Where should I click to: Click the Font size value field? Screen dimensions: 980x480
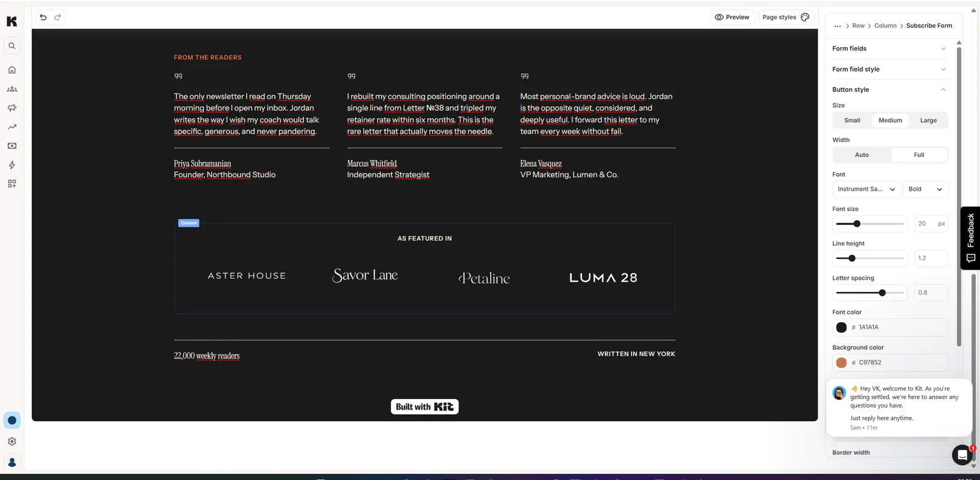coord(931,224)
